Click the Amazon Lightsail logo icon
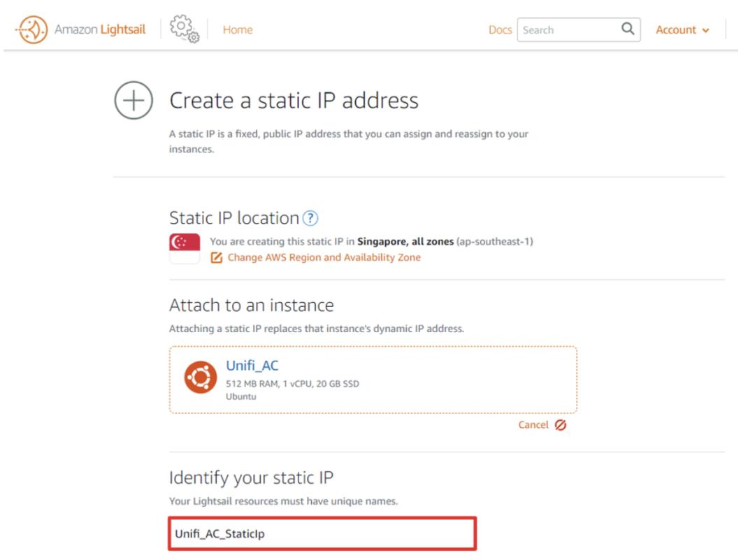 coord(29,29)
